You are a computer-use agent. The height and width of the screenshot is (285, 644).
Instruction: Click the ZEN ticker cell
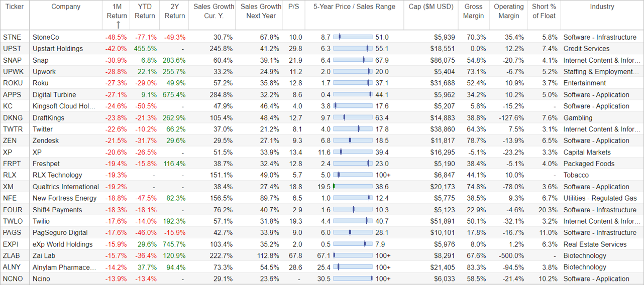pyautogui.click(x=10, y=141)
